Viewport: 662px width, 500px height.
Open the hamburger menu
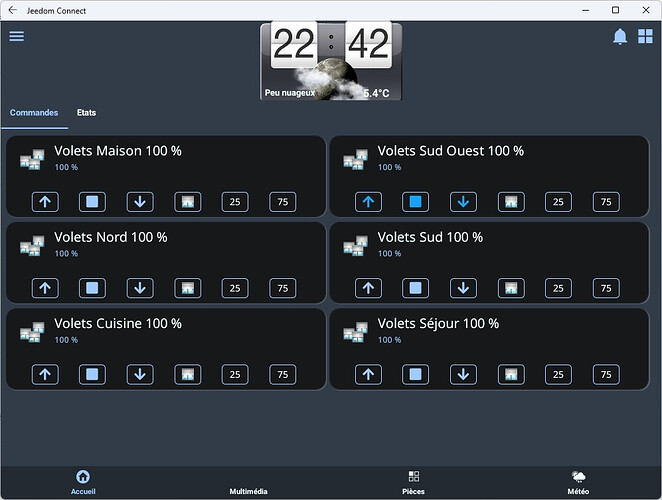[x=16, y=36]
